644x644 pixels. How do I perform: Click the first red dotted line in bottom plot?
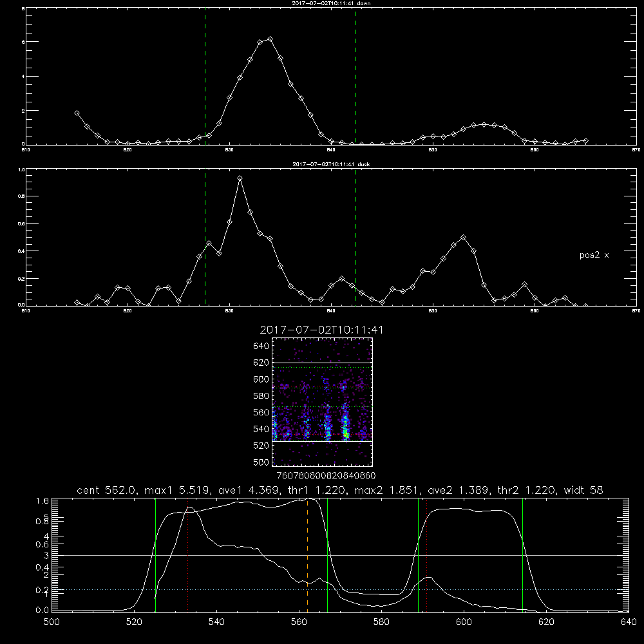pyautogui.click(x=187, y=554)
